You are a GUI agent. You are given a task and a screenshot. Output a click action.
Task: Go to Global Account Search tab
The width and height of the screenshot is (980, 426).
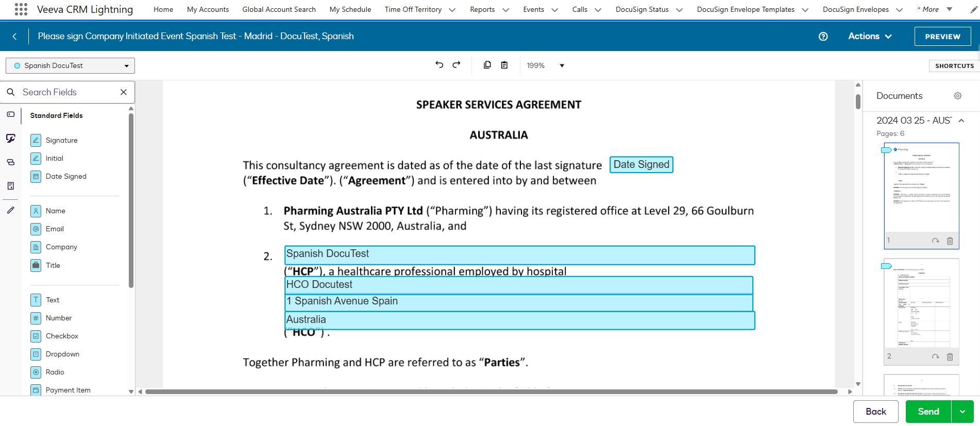[279, 9]
